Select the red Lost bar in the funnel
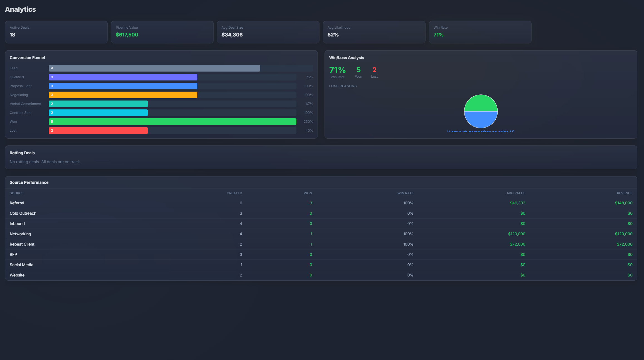The width and height of the screenshot is (644, 360). coord(98,130)
